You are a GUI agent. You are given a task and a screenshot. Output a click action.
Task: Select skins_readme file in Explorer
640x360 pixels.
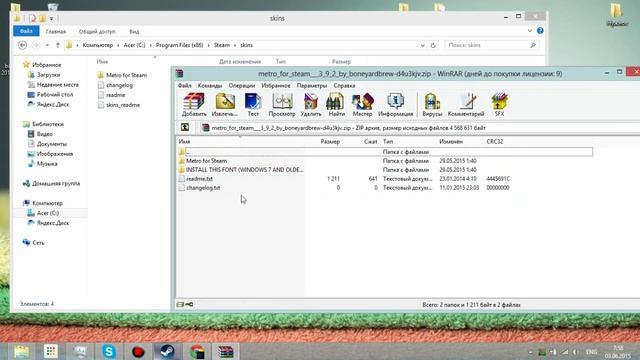pyautogui.click(x=122, y=105)
